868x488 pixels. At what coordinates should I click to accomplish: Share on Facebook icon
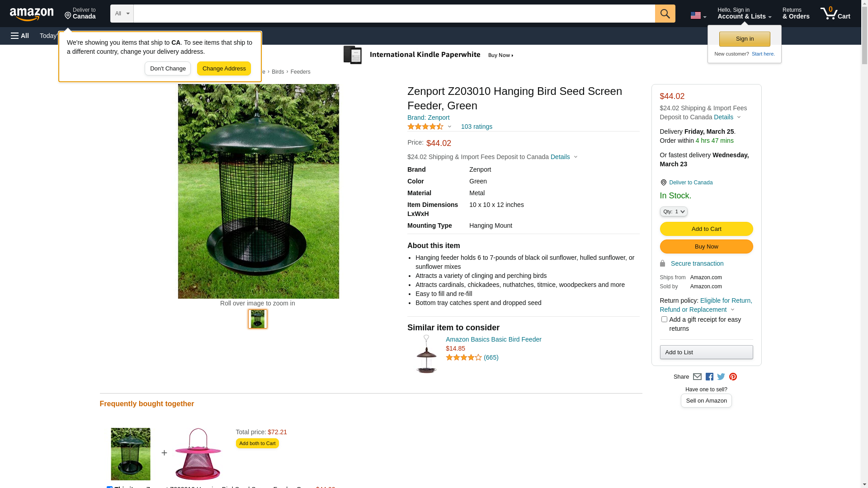pos(709,377)
